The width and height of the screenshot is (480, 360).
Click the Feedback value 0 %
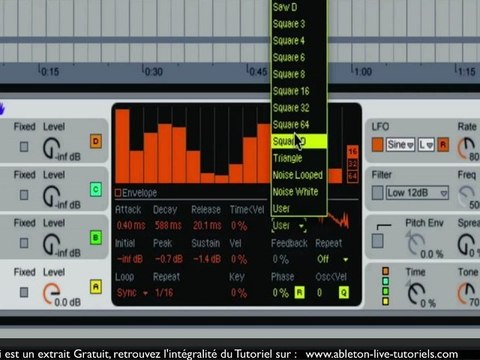click(281, 259)
